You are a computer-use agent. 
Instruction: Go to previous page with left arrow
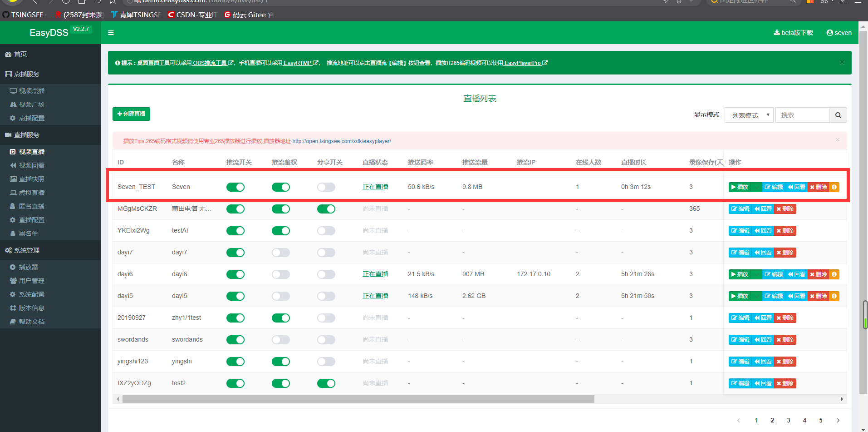[739, 420]
